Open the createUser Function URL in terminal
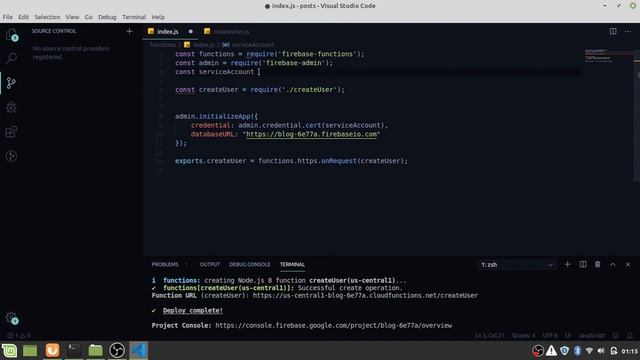This screenshot has height=360, width=640. click(x=365, y=296)
